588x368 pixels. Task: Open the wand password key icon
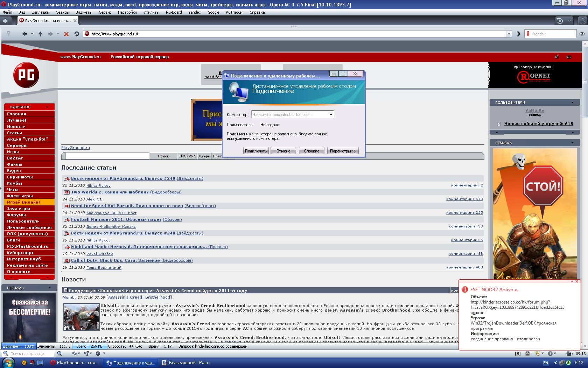tap(8, 34)
